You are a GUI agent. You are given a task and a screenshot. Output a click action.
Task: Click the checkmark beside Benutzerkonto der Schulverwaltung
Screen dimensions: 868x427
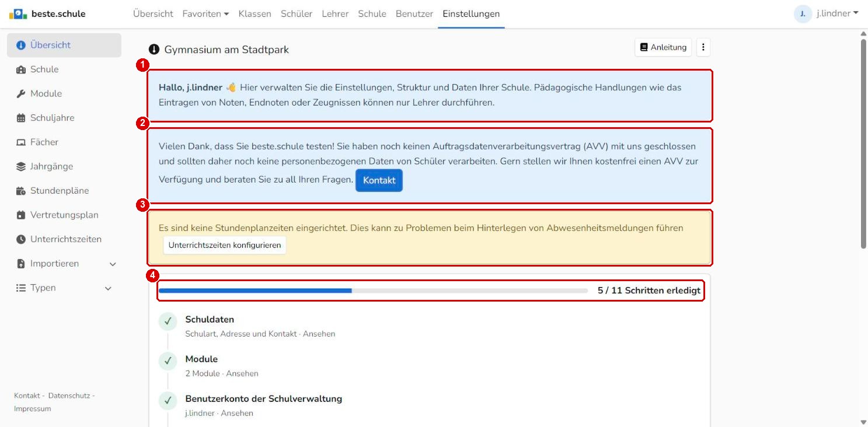(x=168, y=401)
